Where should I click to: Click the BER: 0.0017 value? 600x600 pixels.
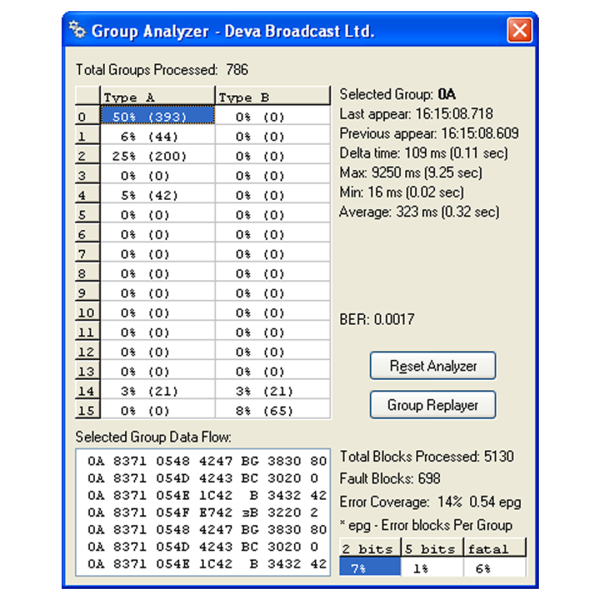coord(377,319)
